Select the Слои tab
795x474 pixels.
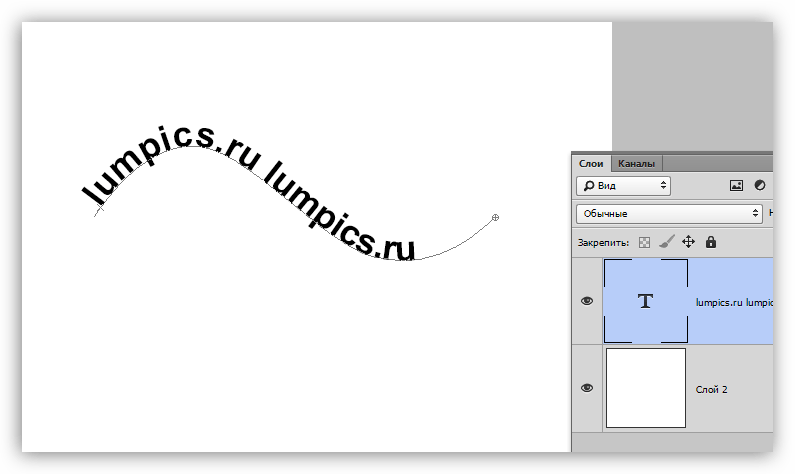pos(591,163)
